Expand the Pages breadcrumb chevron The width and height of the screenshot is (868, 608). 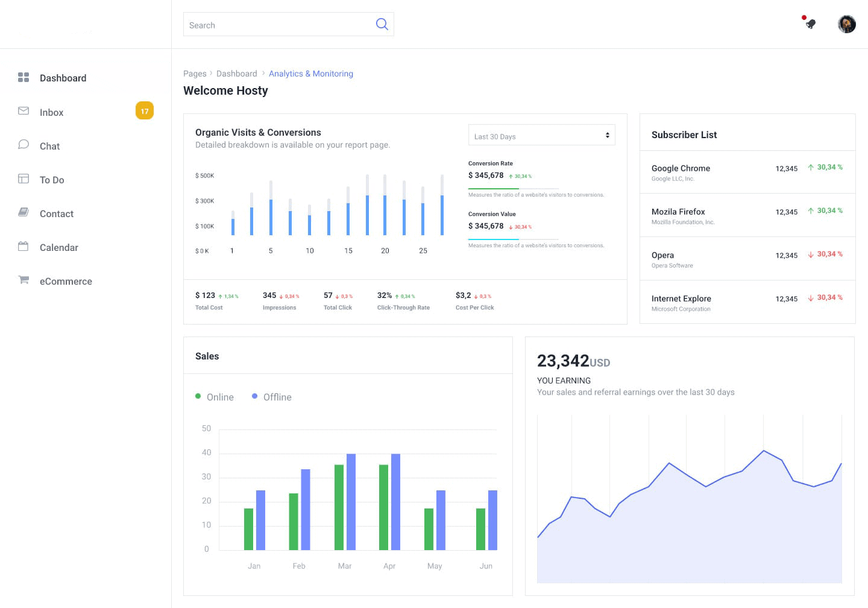pos(210,73)
